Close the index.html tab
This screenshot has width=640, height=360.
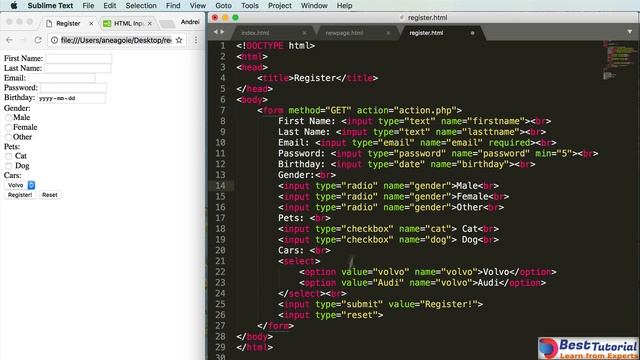[304, 33]
